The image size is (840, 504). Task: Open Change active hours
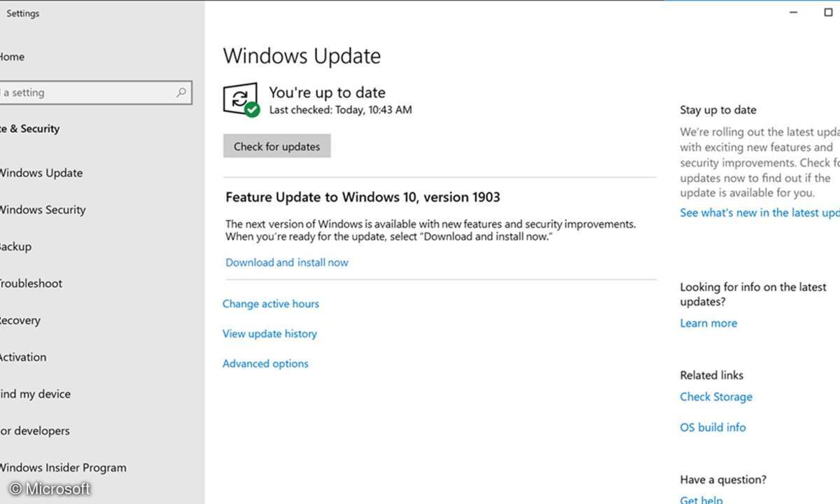[271, 304]
